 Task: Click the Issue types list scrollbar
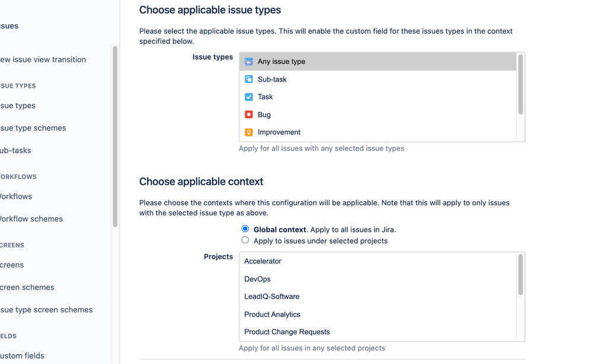pos(520,84)
